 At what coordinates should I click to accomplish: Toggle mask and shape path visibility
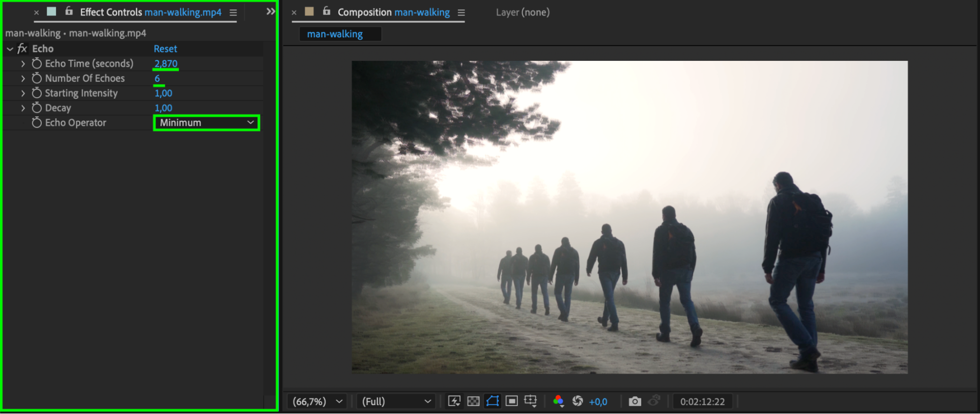[492, 401]
